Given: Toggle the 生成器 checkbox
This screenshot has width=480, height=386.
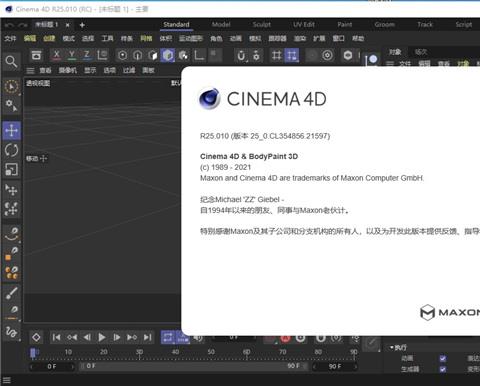Looking at the screenshot, I should (x=443, y=369).
